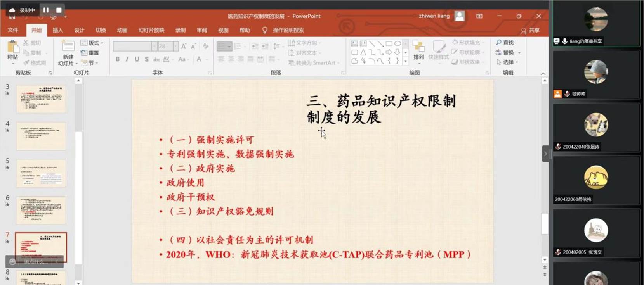The height and width of the screenshot is (285, 644).
Task: Toggle Bold text formatting
Action: click(117, 59)
